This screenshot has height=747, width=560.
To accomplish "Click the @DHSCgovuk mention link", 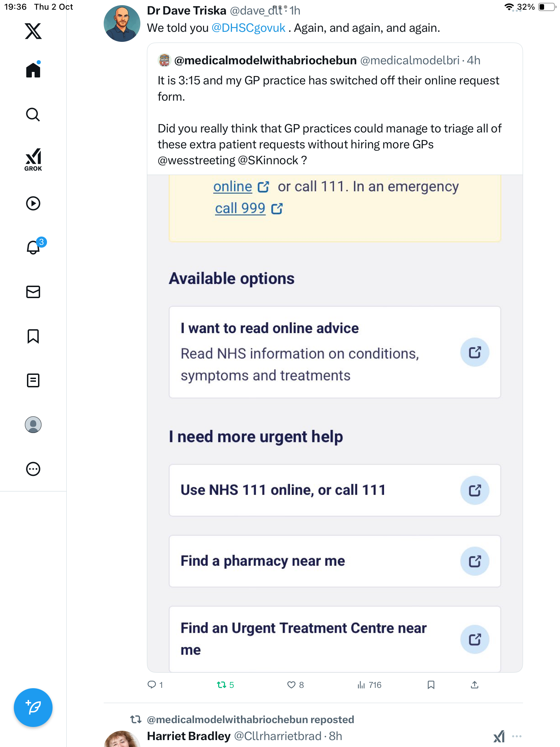I will (248, 28).
